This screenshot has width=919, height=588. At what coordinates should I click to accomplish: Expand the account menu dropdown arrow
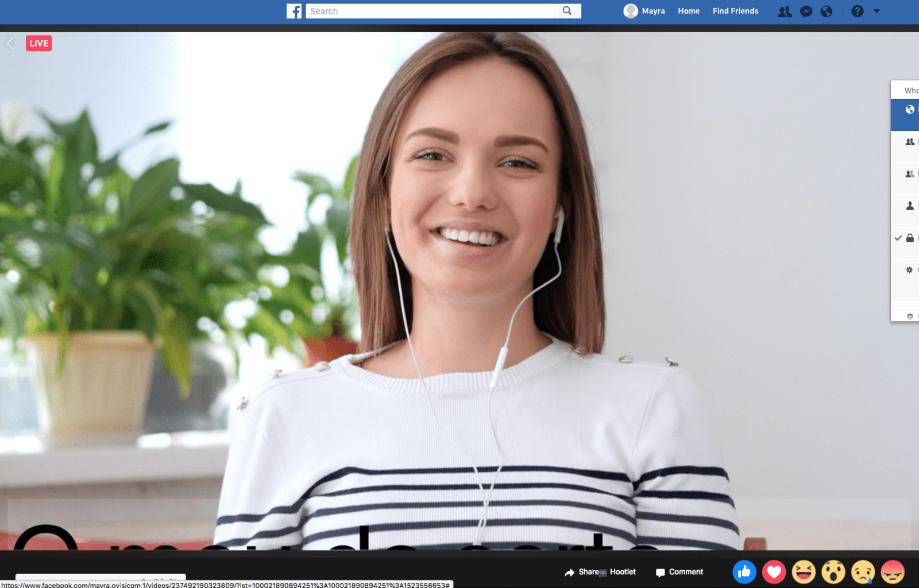pos(876,11)
